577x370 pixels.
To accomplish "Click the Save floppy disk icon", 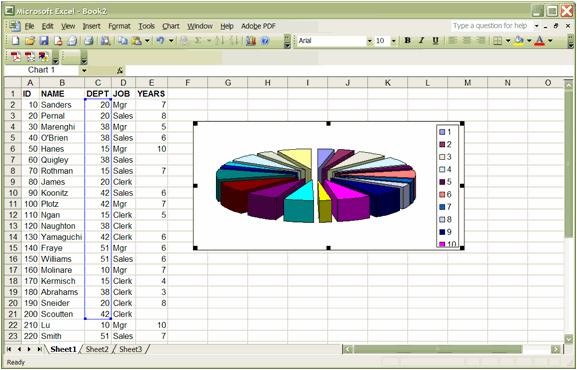I will tap(44, 41).
